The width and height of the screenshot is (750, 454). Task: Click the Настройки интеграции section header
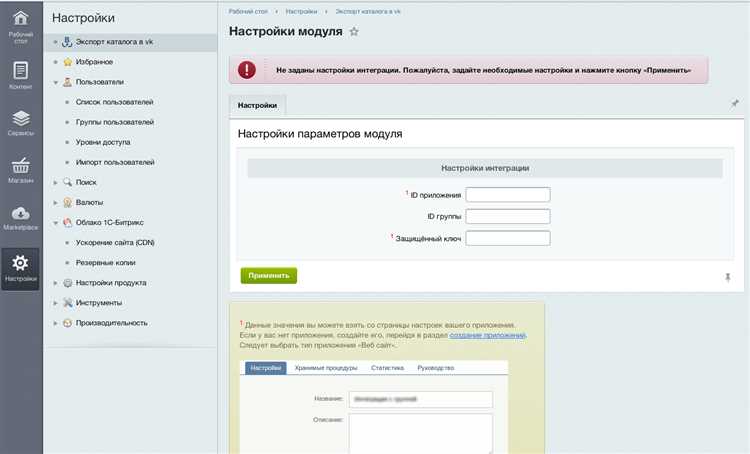pyautogui.click(x=485, y=168)
